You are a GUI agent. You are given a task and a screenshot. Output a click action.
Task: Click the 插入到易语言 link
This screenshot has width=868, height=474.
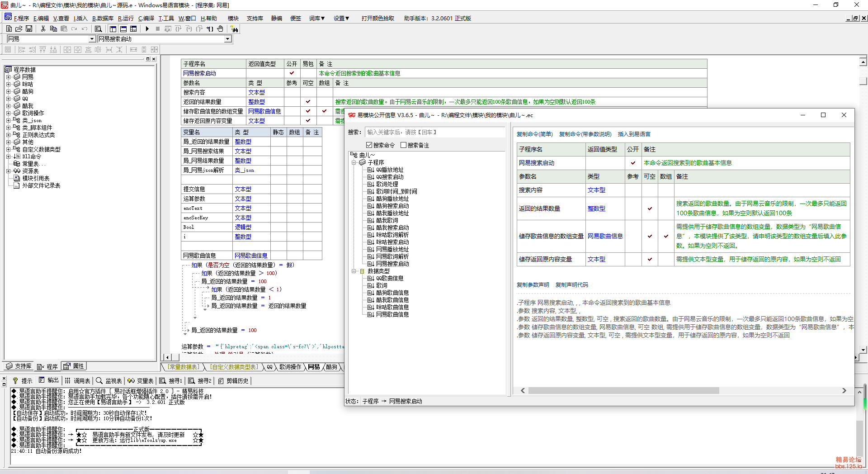pyautogui.click(x=634, y=134)
